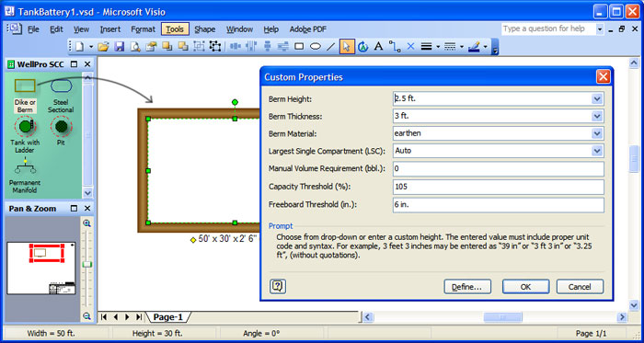The width and height of the screenshot is (644, 343).
Task: Open the New drawing dropdown arrow
Action: [91, 47]
